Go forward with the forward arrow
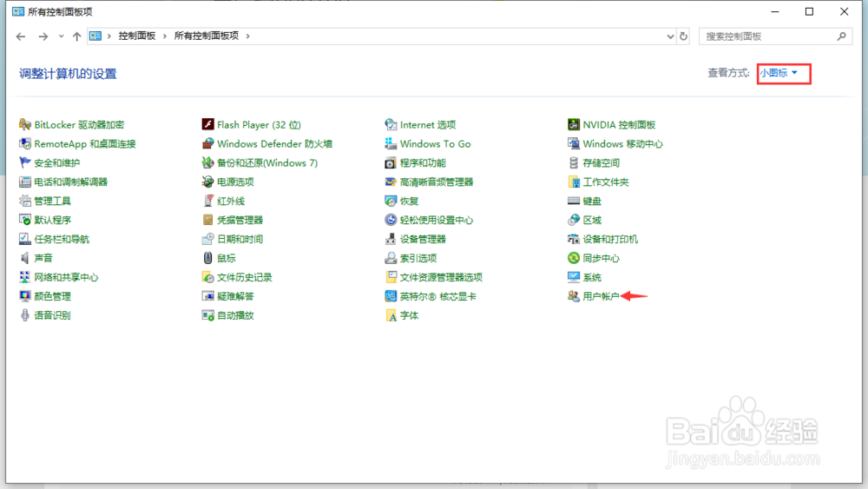Viewport: 868px width, 489px height. click(43, 36)
